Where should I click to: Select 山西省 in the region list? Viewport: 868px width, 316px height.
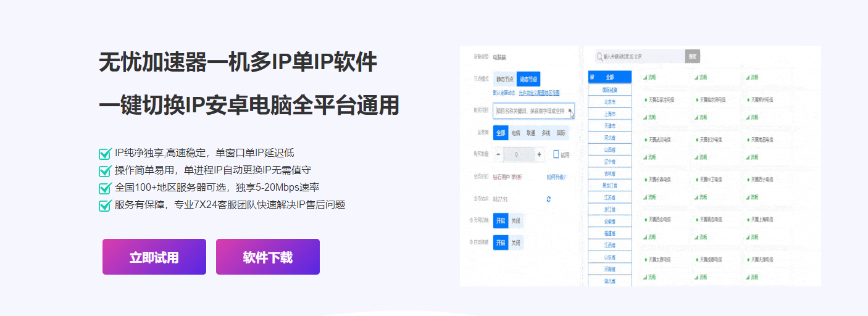(610, 150)
